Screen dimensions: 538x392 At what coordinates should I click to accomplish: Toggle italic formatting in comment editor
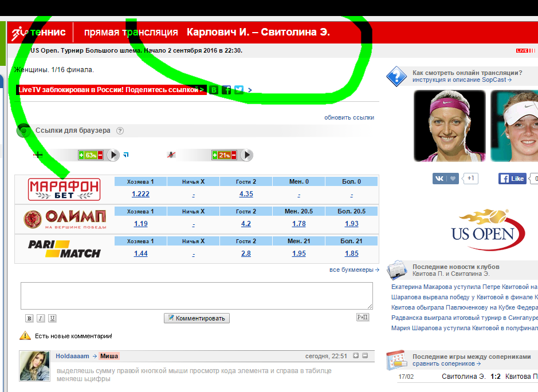41,318
